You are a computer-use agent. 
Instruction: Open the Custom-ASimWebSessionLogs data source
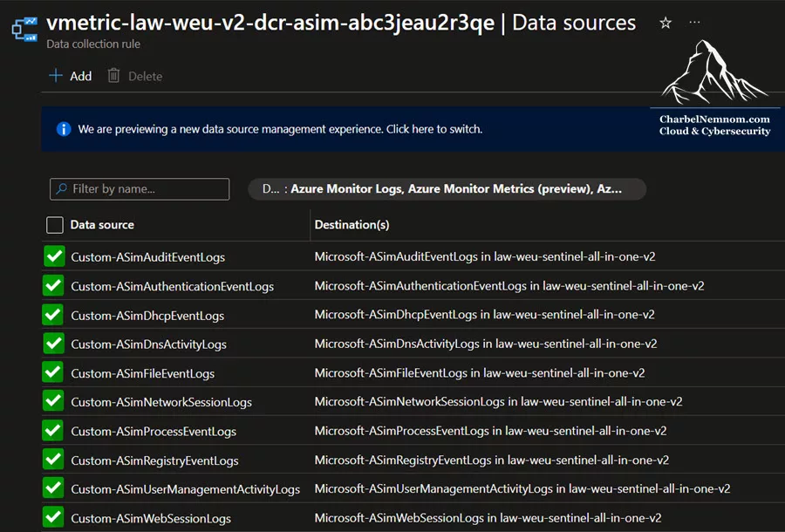151,519
